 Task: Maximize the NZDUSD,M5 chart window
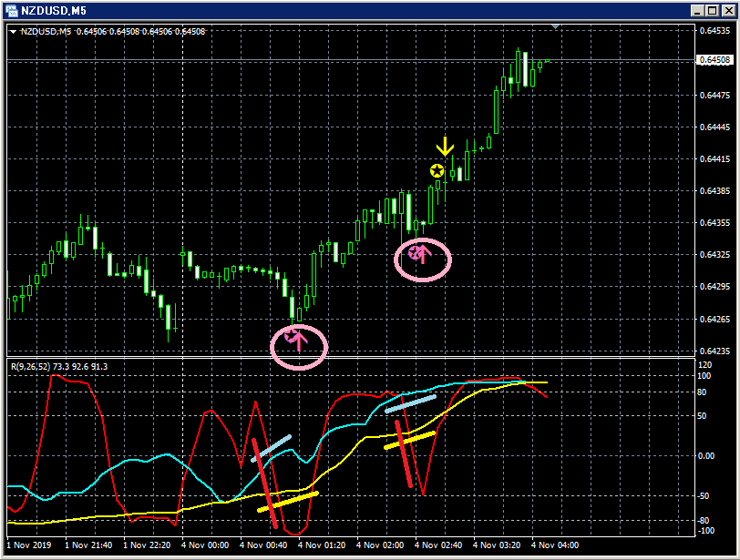tap(713, 11)
